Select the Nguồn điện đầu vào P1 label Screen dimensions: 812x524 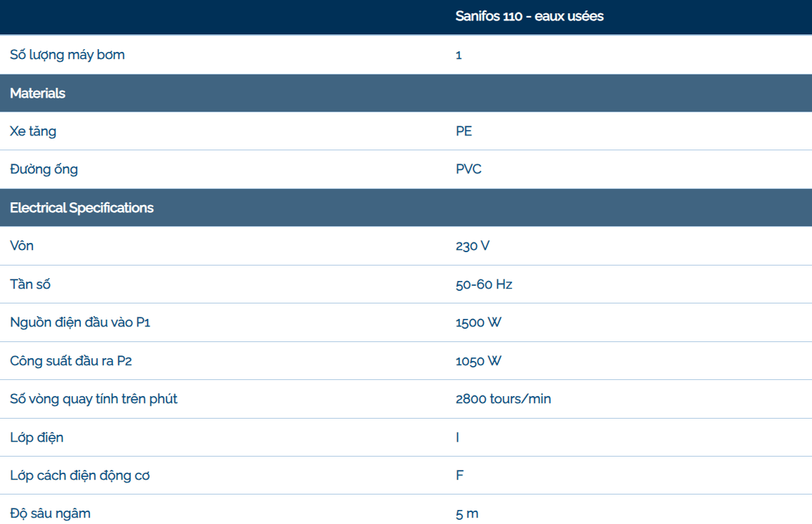point(80,322)
